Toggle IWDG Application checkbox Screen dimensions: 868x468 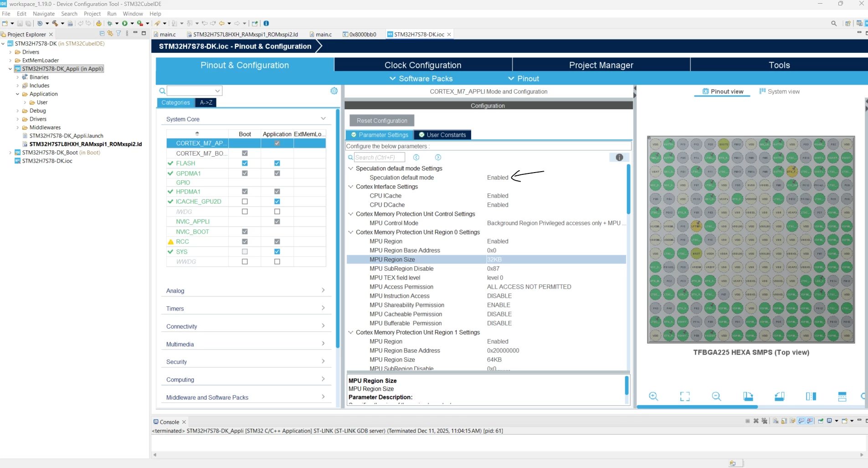pos(277,212)
